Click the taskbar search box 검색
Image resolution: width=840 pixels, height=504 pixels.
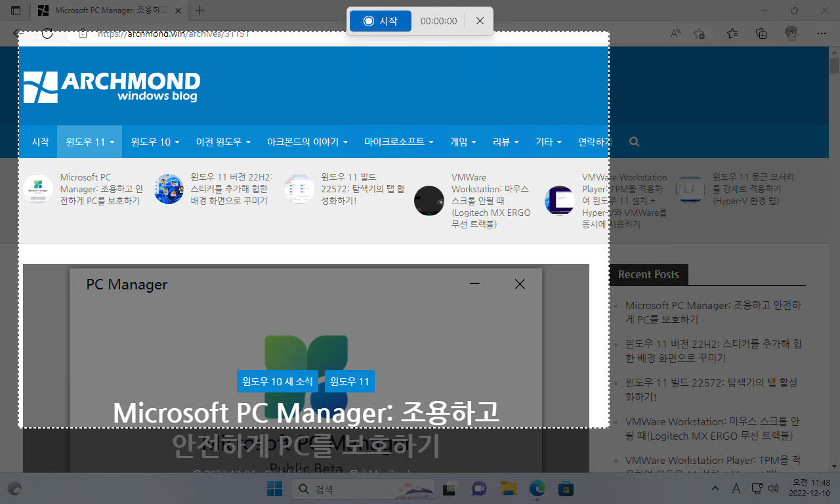(362, 489)
